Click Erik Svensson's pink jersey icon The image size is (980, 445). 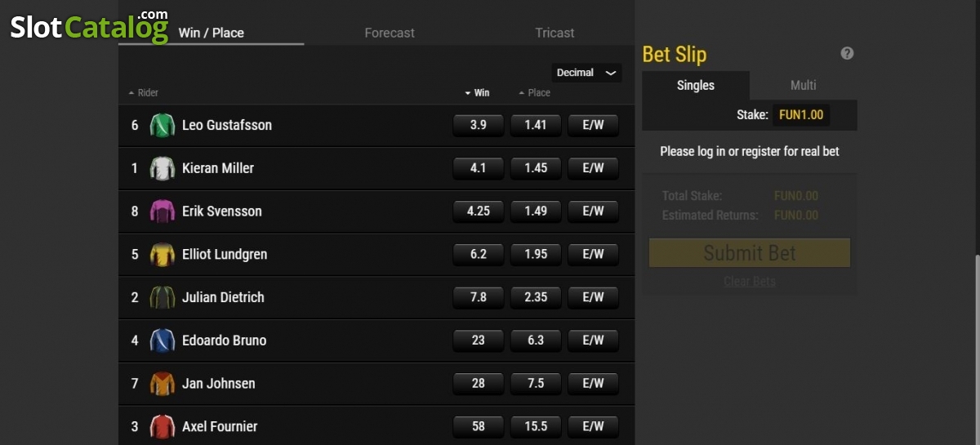tap(163, 211)
